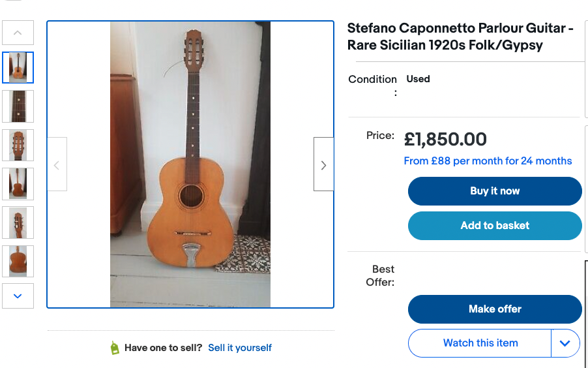Click the main guitar image
The width and height of the screenshot is (588, 368).
pyautogui.click(x=190, y=164)
